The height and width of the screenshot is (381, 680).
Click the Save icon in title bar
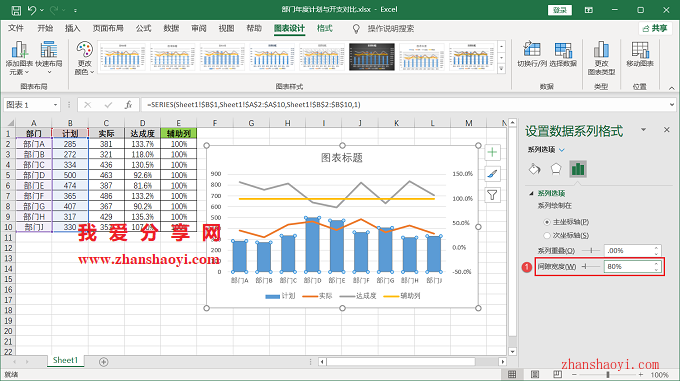click(16, 10)
